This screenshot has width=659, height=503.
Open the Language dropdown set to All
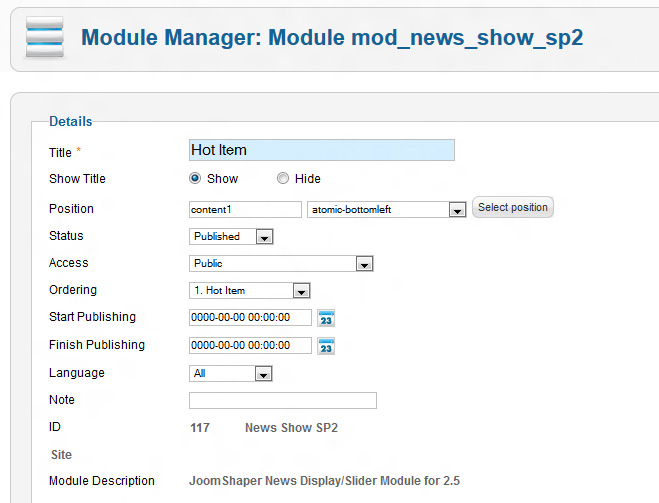tap(231, 374)
